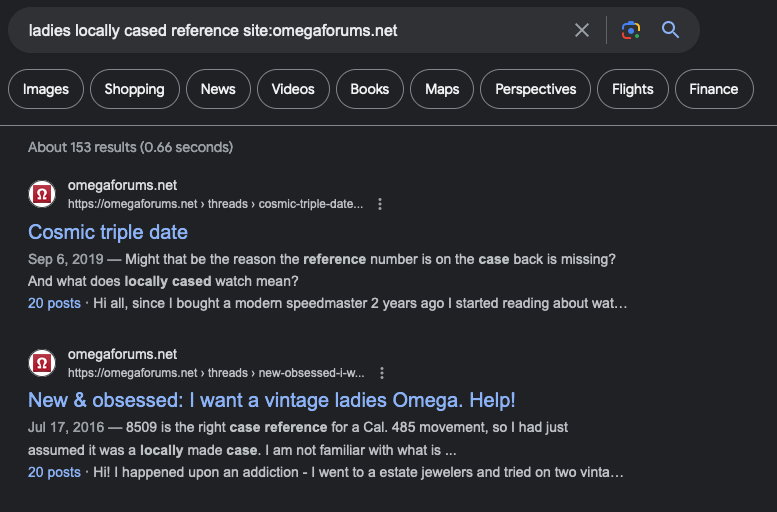
Task: Open three-dot menu for New & obsessed result
Action: (380, 373)
